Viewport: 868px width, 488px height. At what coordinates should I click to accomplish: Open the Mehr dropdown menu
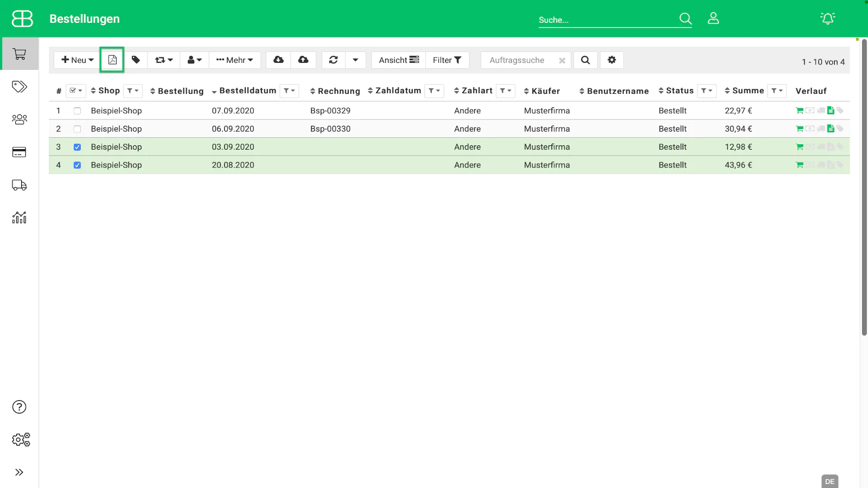tap(235, 60)
